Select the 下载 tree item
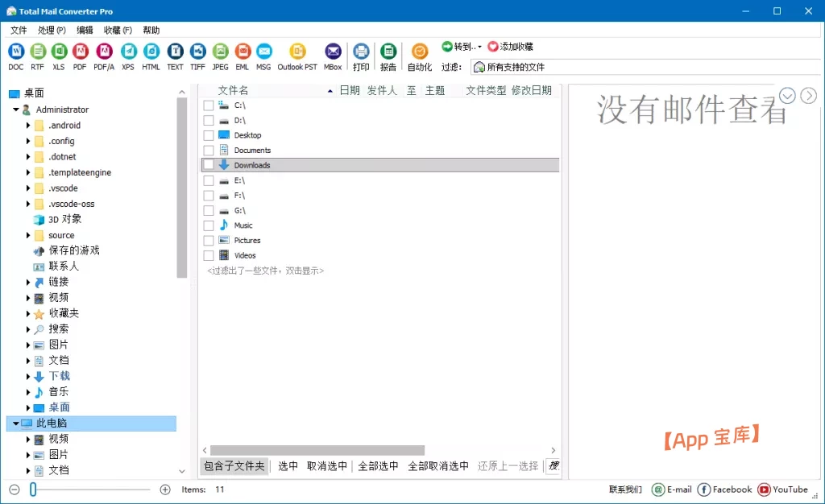The height and width of the screenshot is (504, 825). coord(59,376)
